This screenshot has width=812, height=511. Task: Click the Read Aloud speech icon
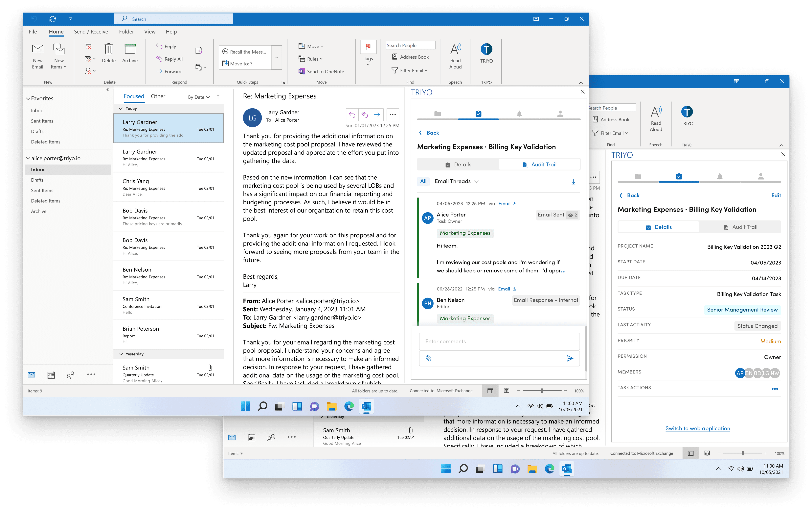tap(455, 50)
